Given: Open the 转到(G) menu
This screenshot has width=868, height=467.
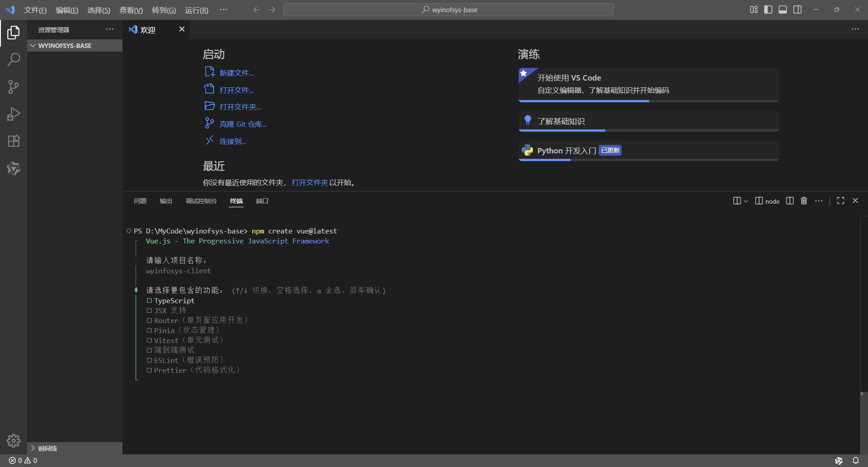Looking at the screenshot, I should [x=164, y=10].
